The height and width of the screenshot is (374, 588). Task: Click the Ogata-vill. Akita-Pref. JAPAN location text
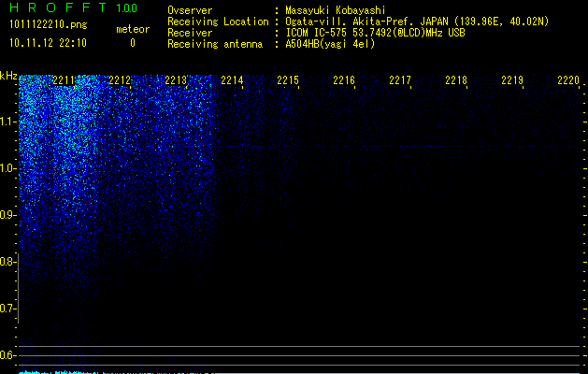417,22
